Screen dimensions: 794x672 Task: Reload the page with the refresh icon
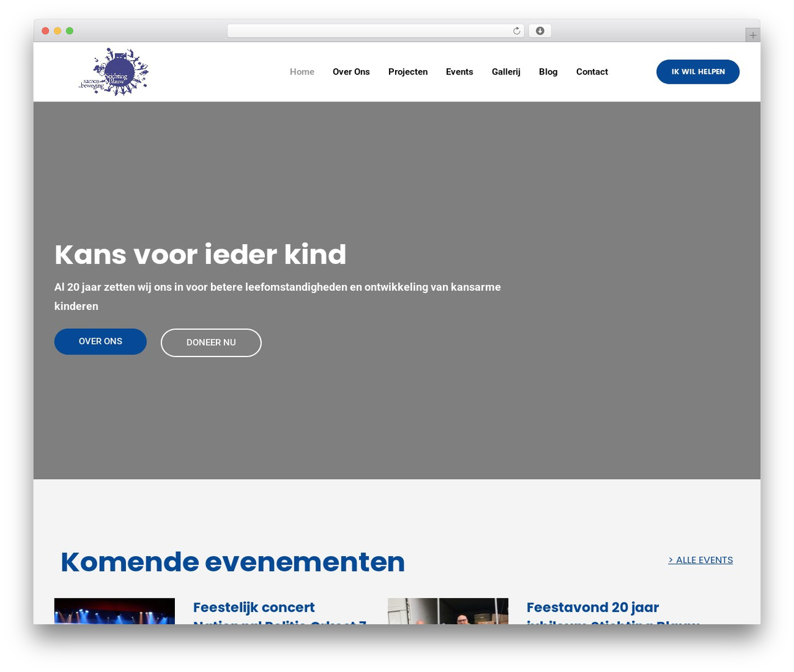pyautogui.click(x=517, y=31)
